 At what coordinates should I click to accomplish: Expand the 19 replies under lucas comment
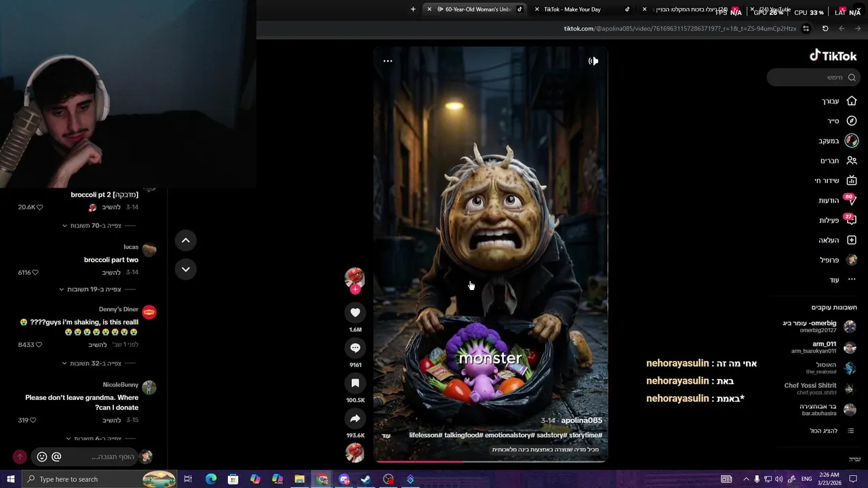coord(94,289)
